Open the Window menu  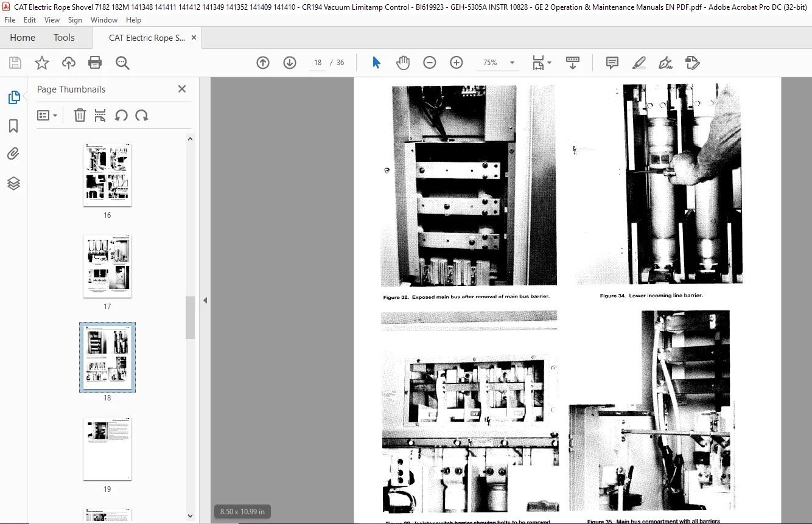[x=104, y=20]
